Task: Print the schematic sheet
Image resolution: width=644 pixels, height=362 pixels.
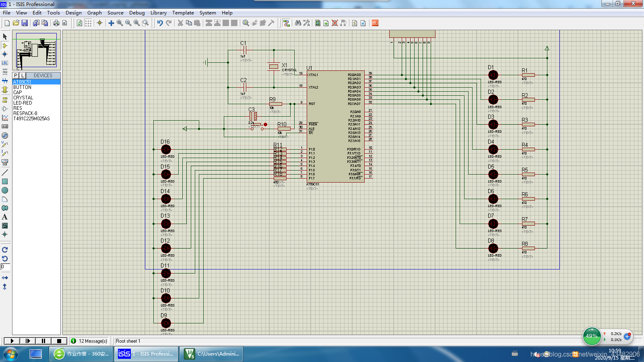Action: [56, 23]
